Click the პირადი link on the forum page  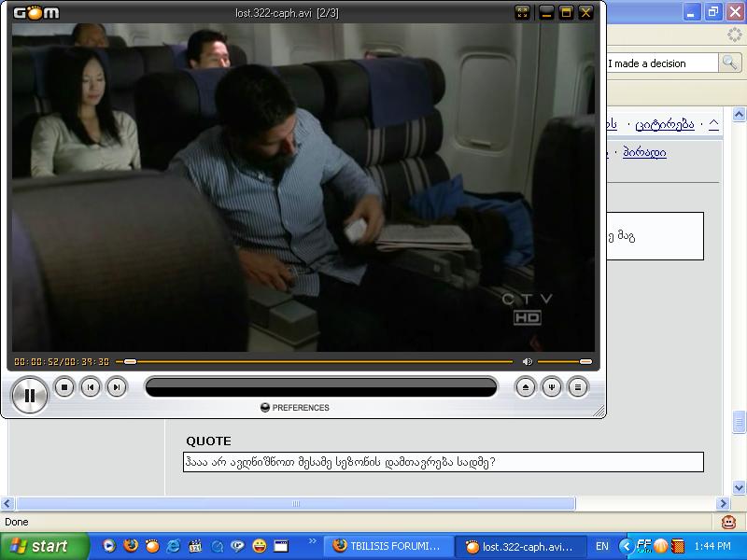[x=644, y=153]
